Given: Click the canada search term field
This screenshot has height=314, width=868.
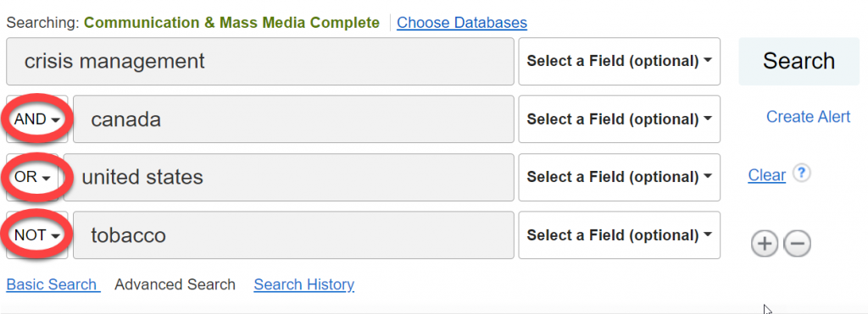Looking at the screenshot, I should point(293,119).
